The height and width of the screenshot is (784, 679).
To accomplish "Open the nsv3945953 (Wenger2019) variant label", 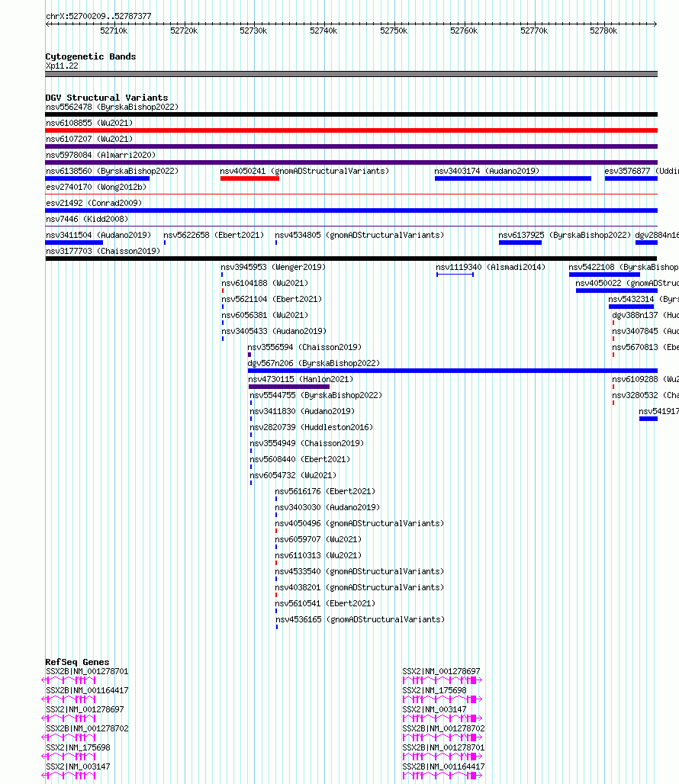I will (x=273, y=267).
